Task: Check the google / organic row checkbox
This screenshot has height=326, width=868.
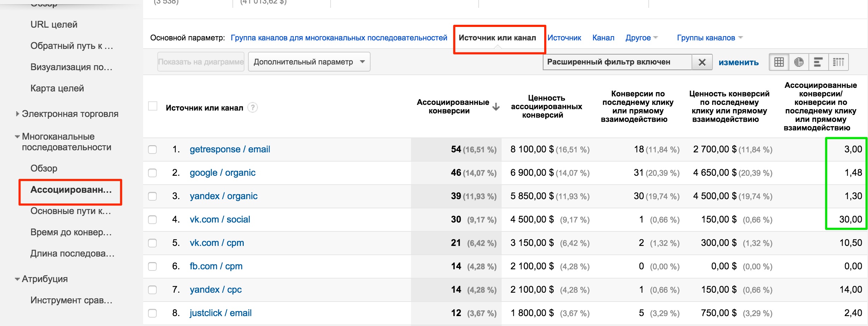Action: (152, 173)
